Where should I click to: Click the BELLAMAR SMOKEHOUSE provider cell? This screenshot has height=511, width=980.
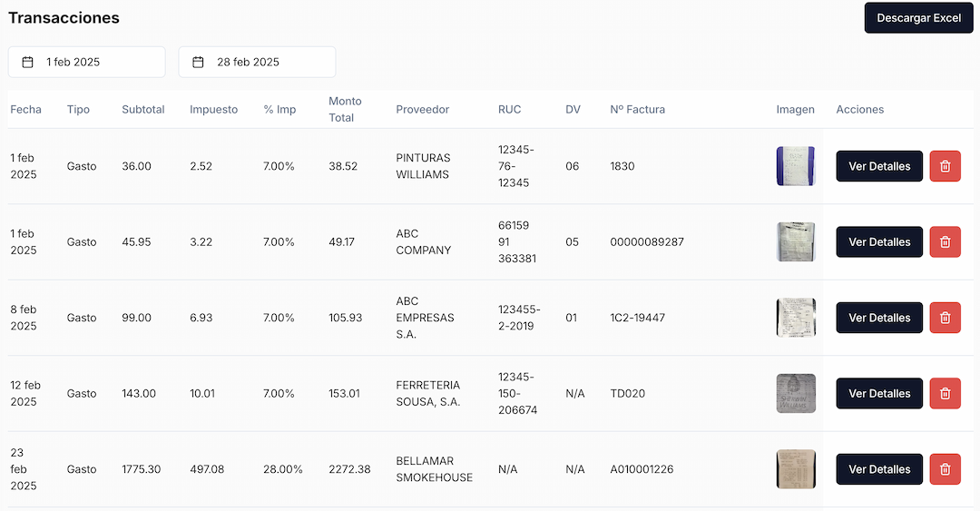pos(435,469)
